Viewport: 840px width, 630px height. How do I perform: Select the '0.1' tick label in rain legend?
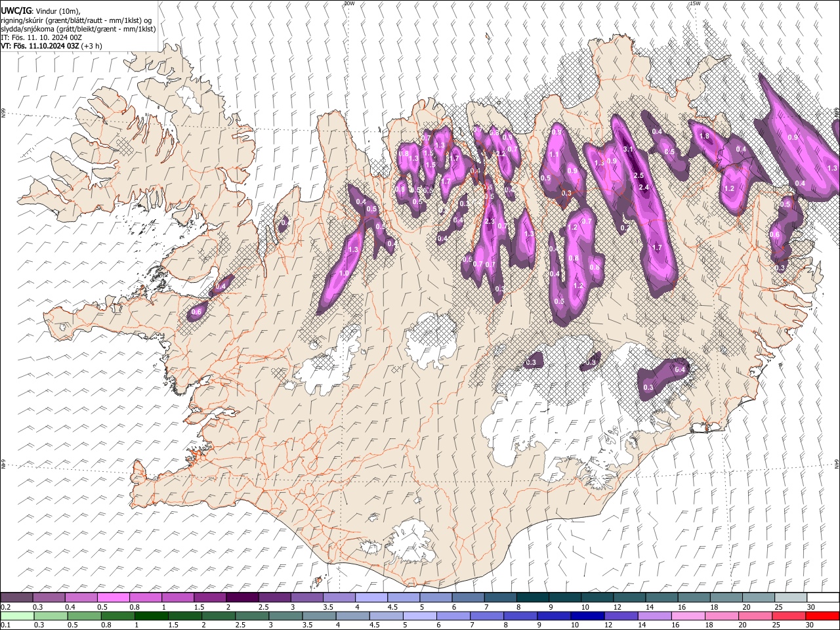pyautogui.click(x=5, y=625)
